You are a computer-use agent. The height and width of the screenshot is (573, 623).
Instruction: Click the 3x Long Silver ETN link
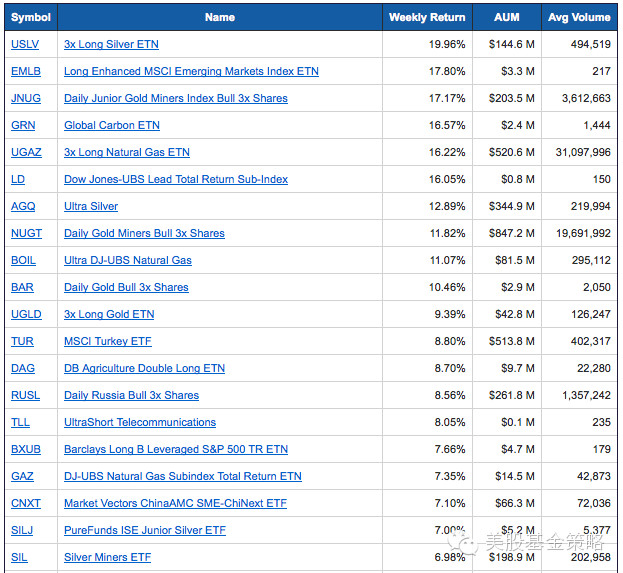pos(111,44)
